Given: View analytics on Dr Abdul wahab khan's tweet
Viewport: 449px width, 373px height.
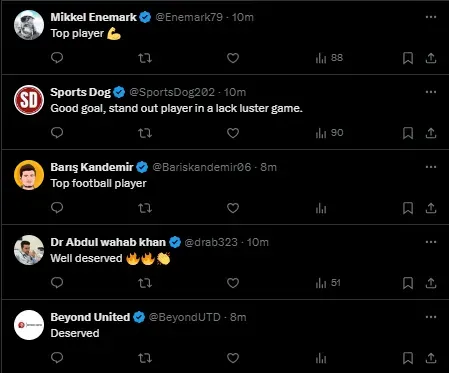Looking at the screenshot, I should [x=328, y=283].
